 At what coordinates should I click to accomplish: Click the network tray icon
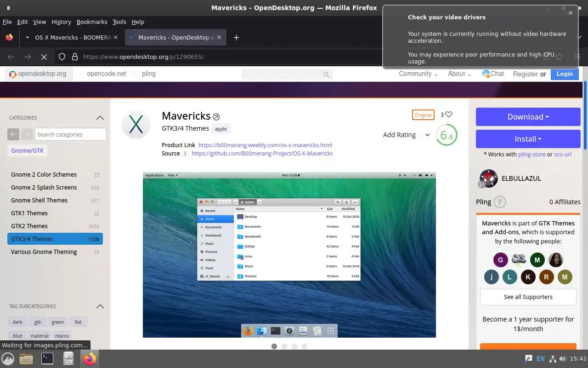[553, 359]
